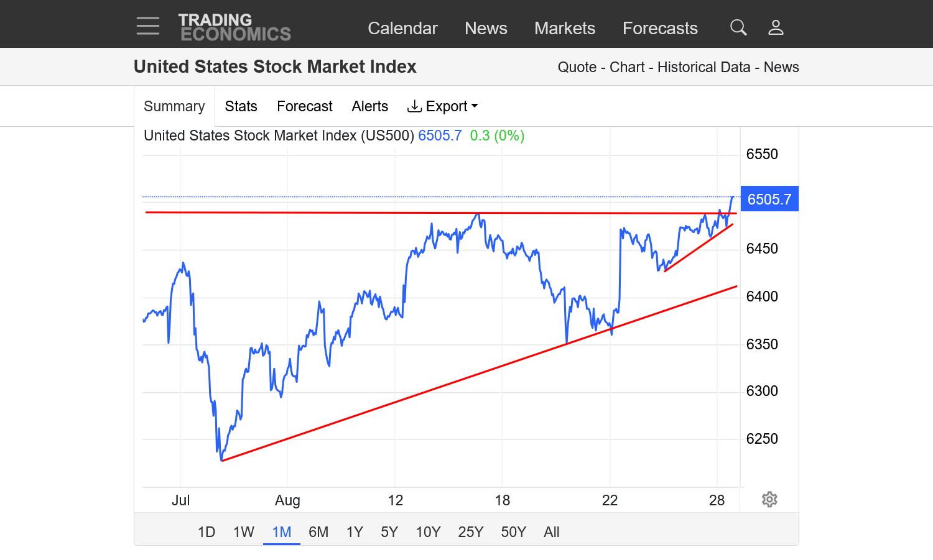Open the Calendar menu item
Image resolution: width=933 pixels, height=560 pixels.
pos(402,28)
